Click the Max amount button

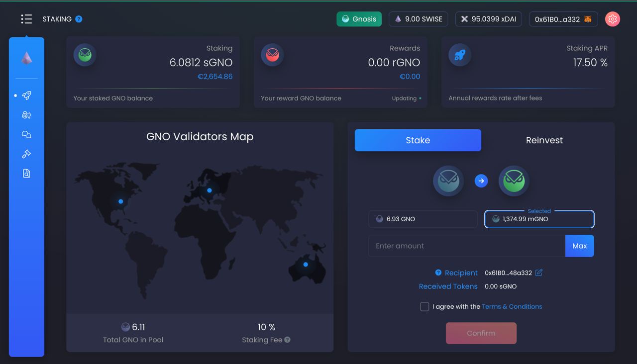tap(580, 246)
